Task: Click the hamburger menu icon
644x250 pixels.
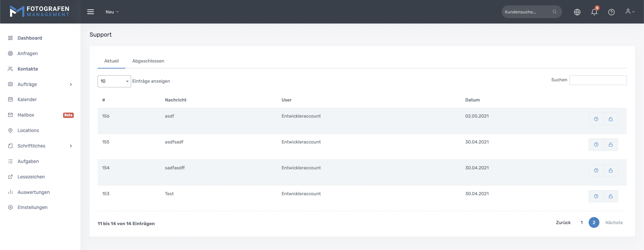Action: pyautogui.click(x=91, y=12)
